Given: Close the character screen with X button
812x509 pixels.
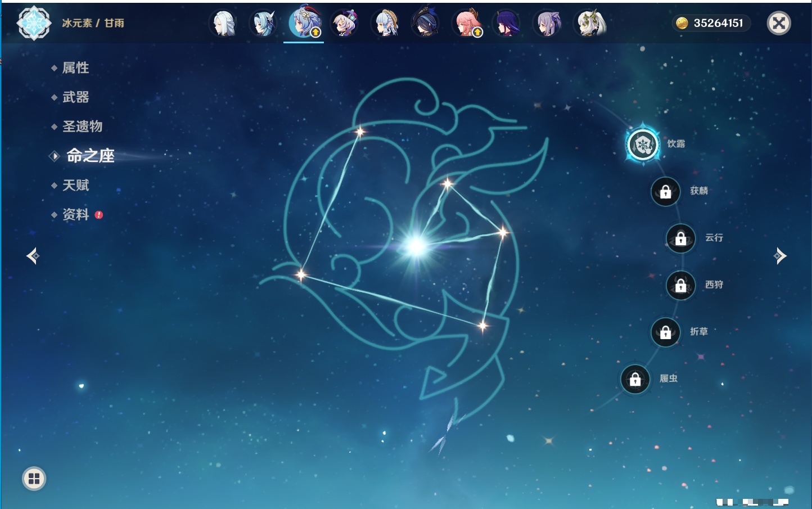Looking at the screenshot, I should [779, 23].
